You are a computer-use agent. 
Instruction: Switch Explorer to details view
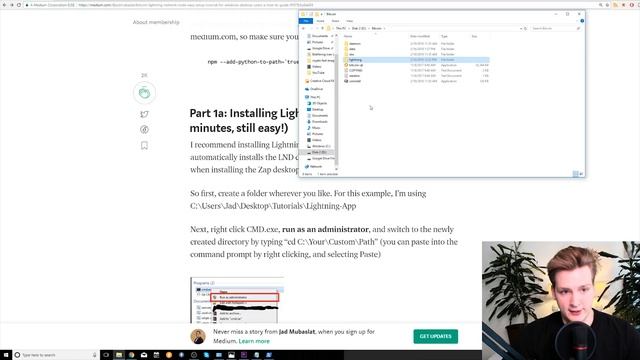point(576,174)
